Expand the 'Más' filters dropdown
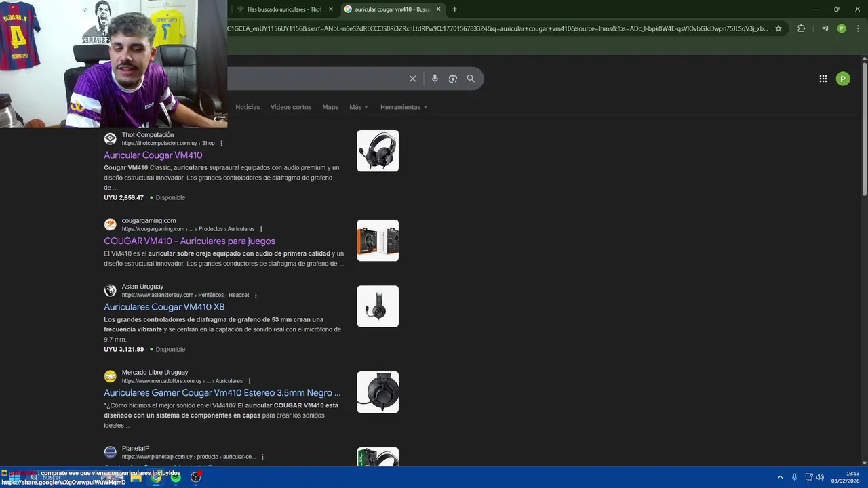868x488 pixels. (358, 107)
